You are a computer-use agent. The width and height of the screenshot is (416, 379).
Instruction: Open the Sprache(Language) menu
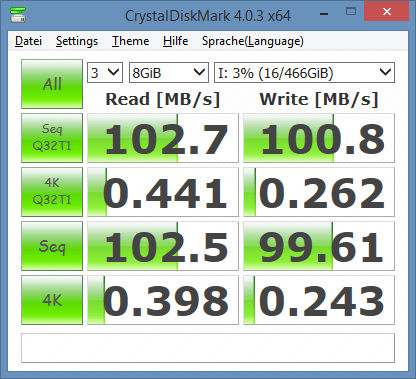point(253,41)
